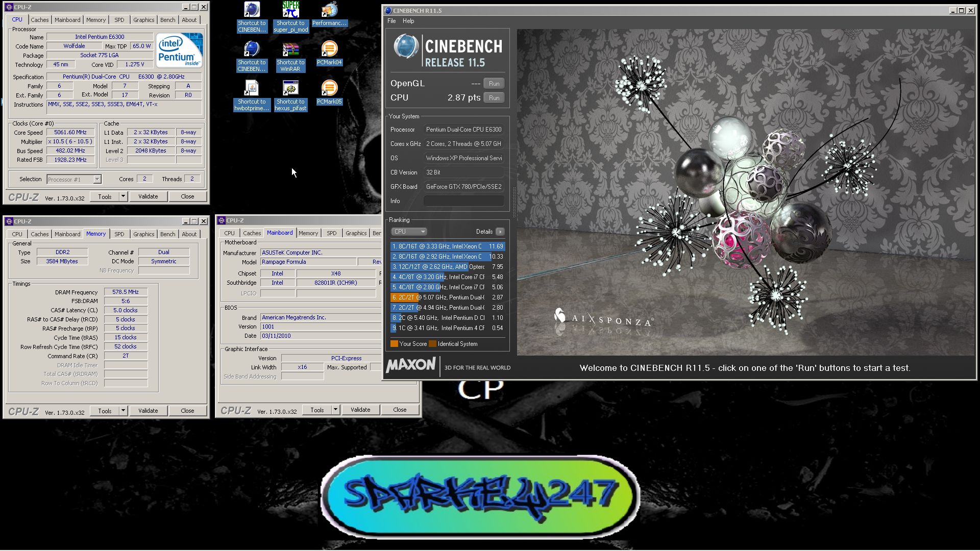980x551 pixels.
Task: Click the DRAM Frequency 578.5 MHz value
Action: pyautogui.click(x=126, y=292)
